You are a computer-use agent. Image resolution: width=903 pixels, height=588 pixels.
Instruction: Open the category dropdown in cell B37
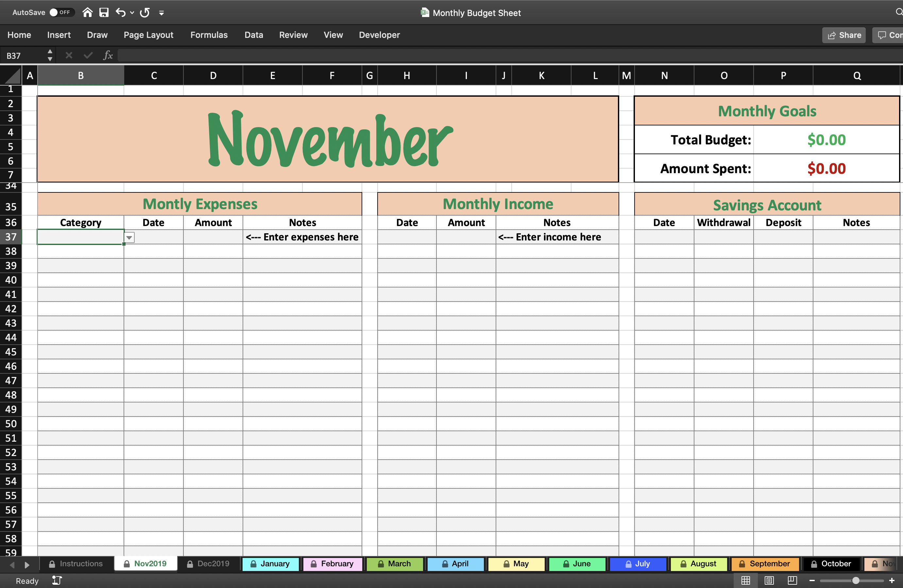129,237
